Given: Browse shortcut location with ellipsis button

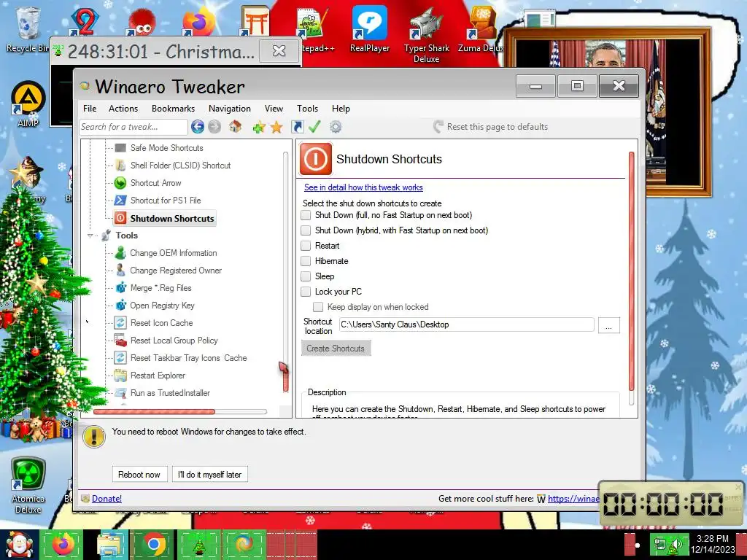Looking at the screenshot, I should point(609,326).
